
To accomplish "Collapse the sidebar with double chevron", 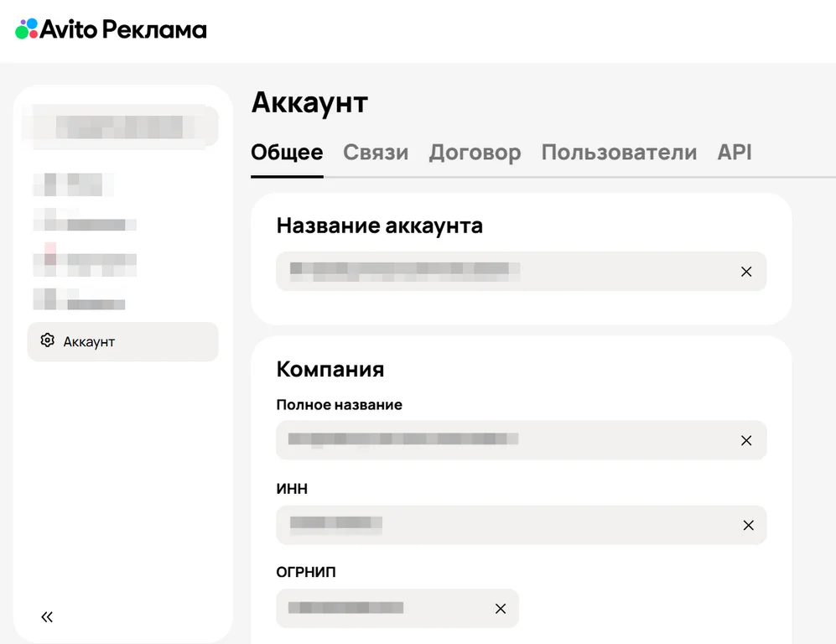I will tap(47, 617).
